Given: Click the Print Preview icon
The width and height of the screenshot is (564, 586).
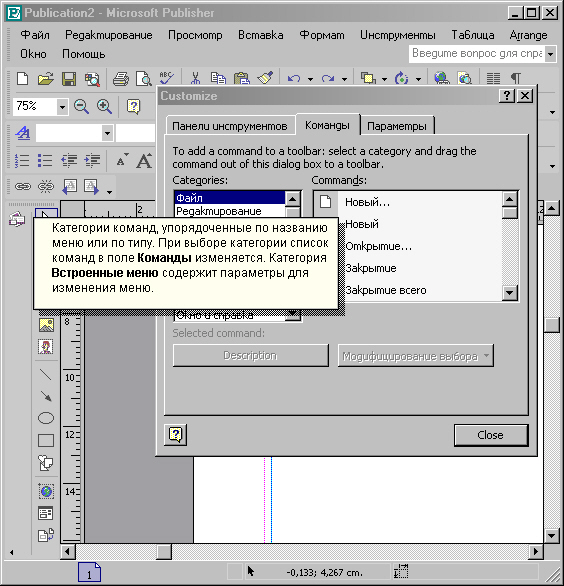Looking at the screenshot, I should [144, 79].
